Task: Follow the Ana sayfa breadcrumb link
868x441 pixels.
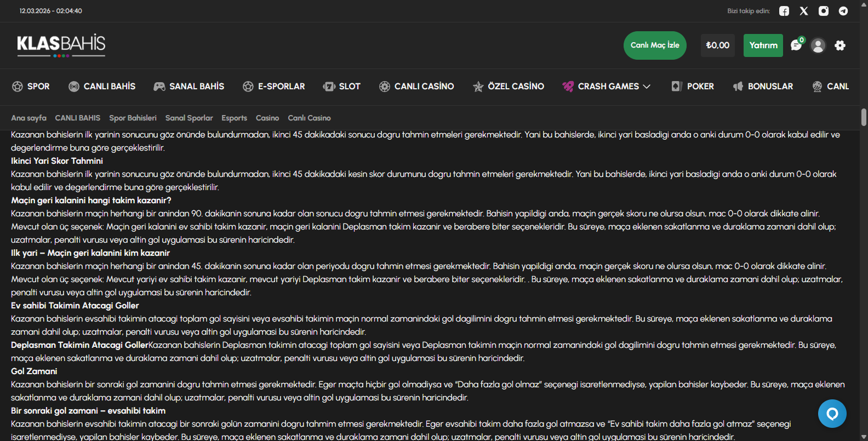Action: coord(28,118)
